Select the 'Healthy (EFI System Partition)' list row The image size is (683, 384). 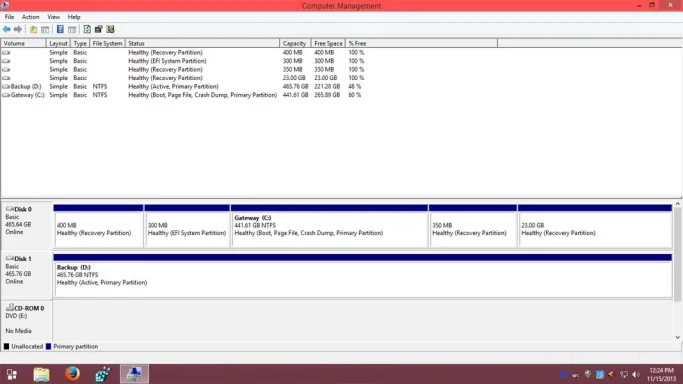183,61
